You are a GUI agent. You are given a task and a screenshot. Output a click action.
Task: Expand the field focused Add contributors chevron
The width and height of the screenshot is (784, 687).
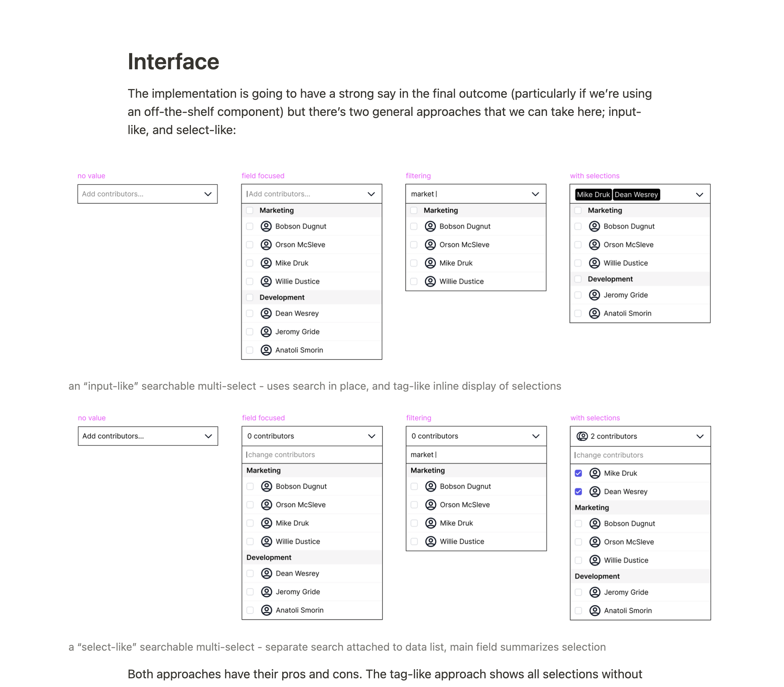371,194
